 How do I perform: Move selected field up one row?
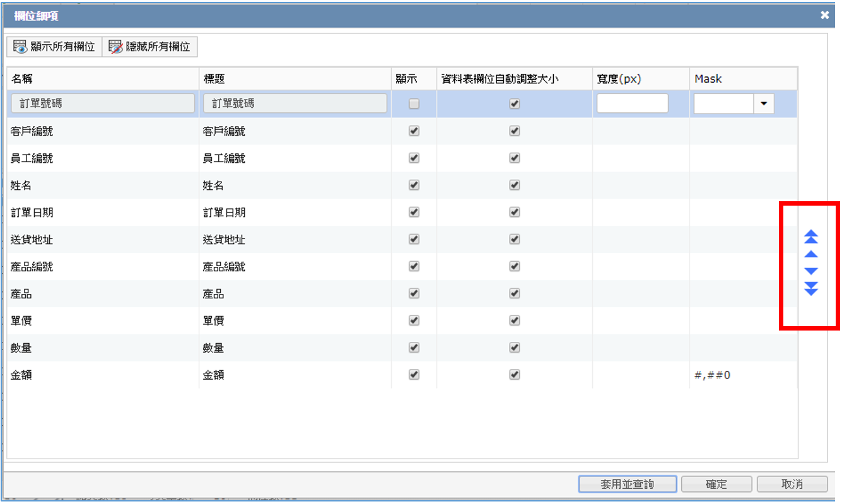[811, 254]
